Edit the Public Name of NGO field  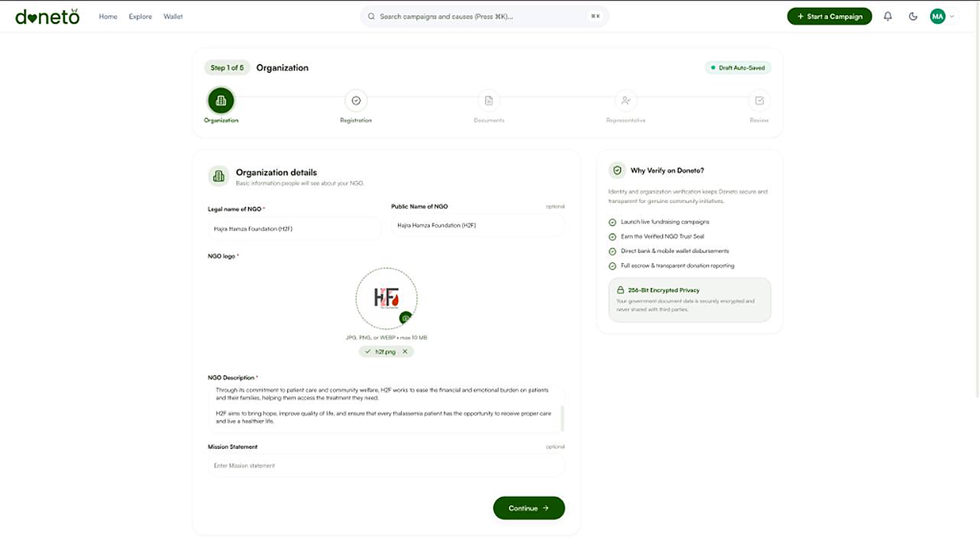(478, 225)
